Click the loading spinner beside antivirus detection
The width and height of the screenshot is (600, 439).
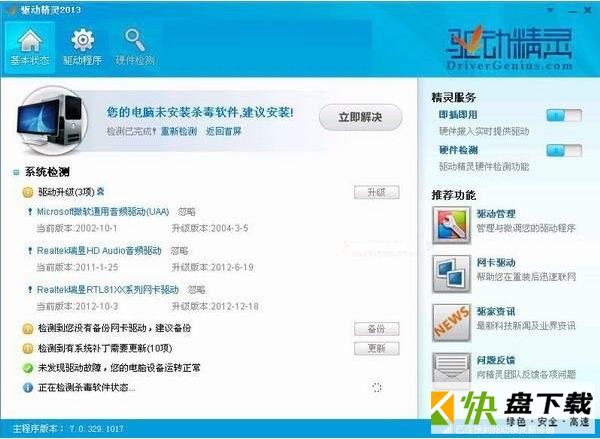[377, 388]
